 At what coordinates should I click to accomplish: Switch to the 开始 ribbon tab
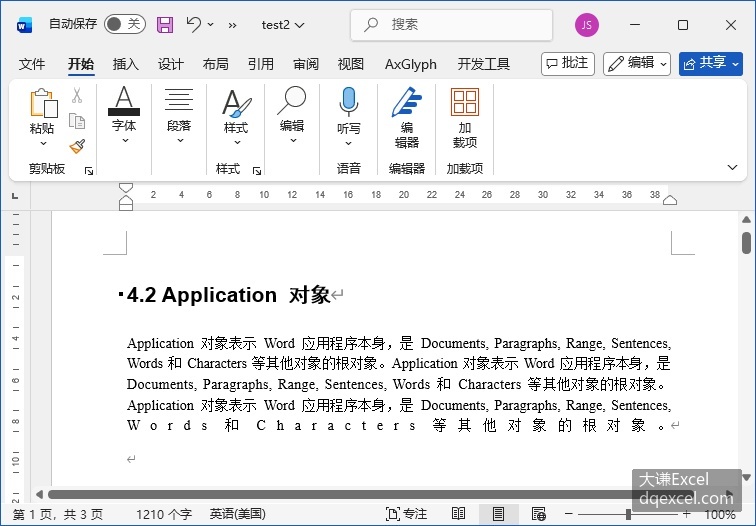(81, 64)
